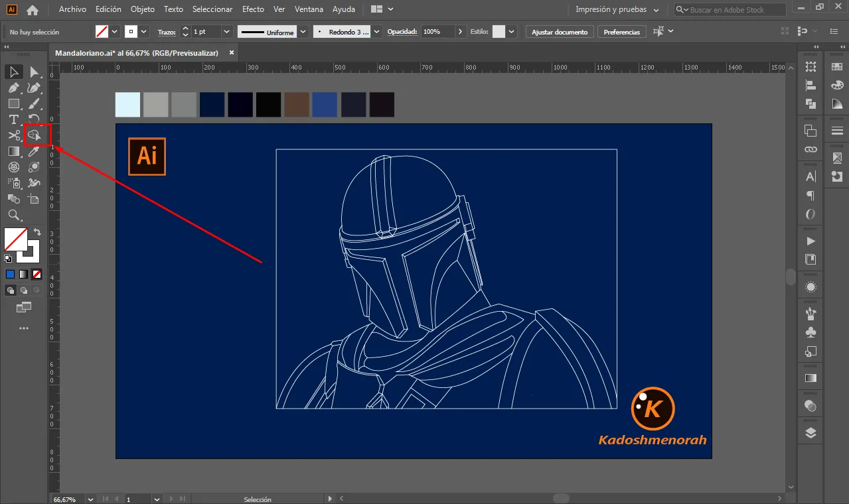Select the Scissors tool

tap(14, 135)
